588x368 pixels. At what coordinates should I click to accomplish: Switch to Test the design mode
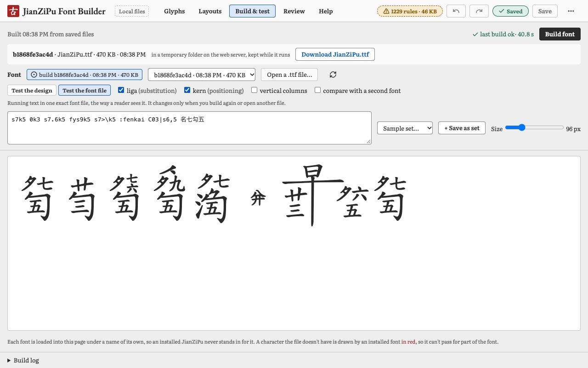[32, 91]
